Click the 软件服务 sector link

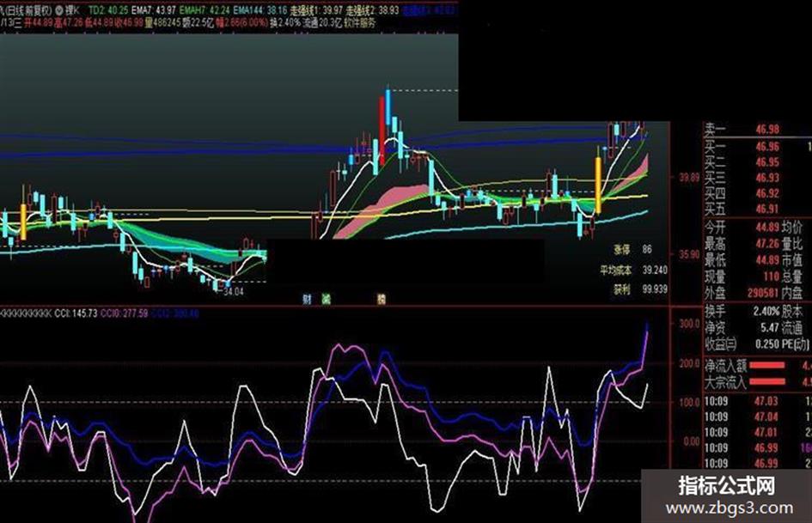pyautogui.click(x=359, y=23)
